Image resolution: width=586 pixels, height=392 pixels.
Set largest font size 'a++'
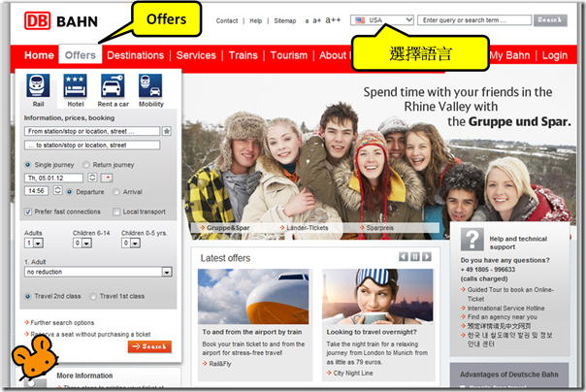[333, 19]
